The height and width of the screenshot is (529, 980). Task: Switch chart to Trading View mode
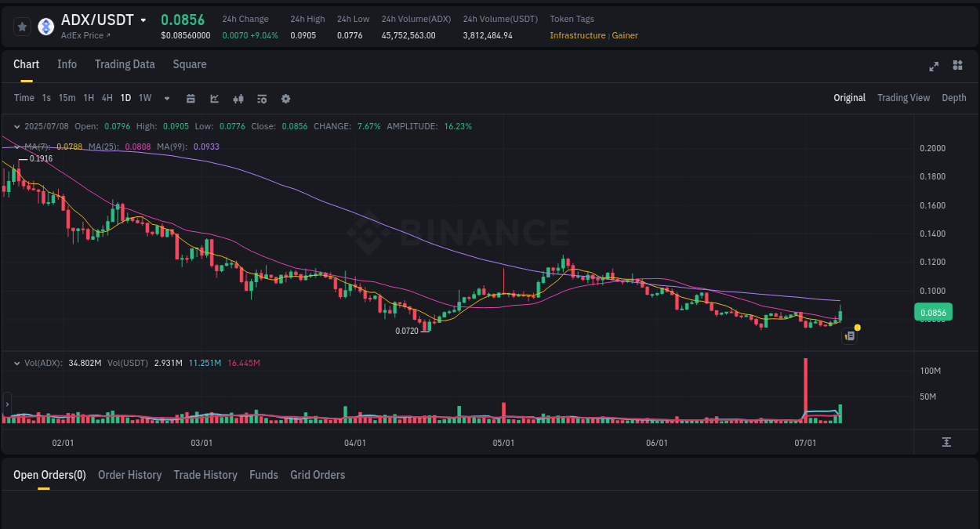pos(903,98)
